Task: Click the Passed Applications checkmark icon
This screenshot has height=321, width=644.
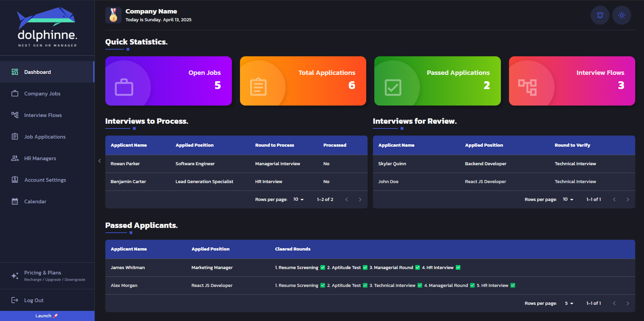Action: pyautogui.click(x=393, y=88)
